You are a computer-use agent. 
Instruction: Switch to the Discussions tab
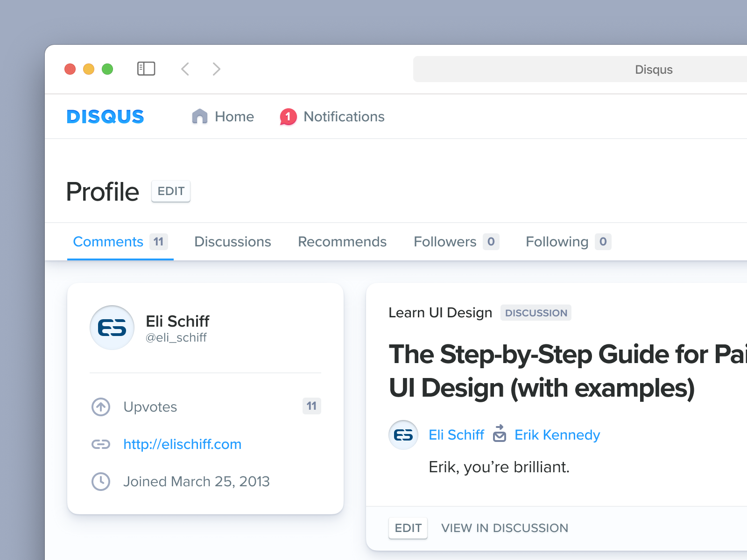tap(233, 241)
